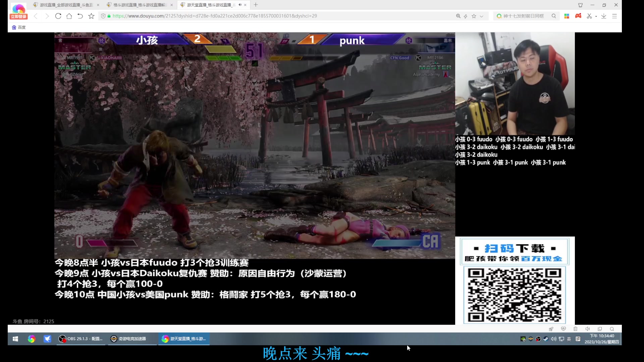Open the blue bird app on taskbar

coord(47,339)
